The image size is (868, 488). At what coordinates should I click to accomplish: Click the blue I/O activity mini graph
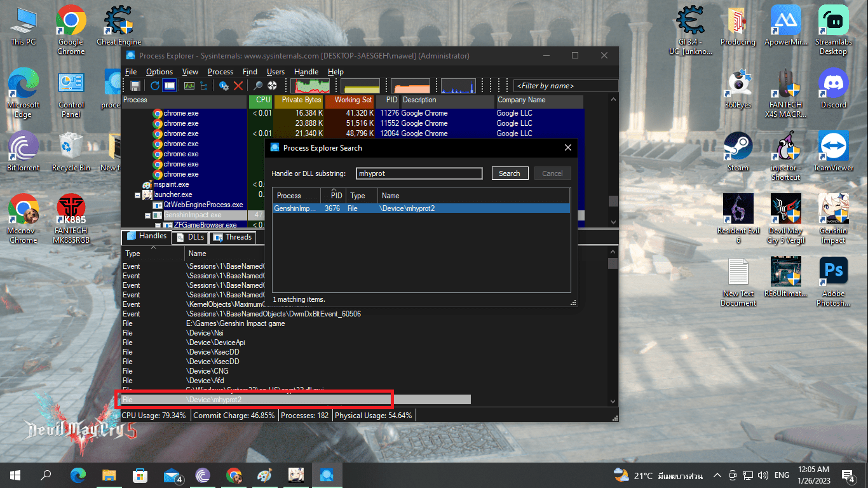[x=458, y=86]
